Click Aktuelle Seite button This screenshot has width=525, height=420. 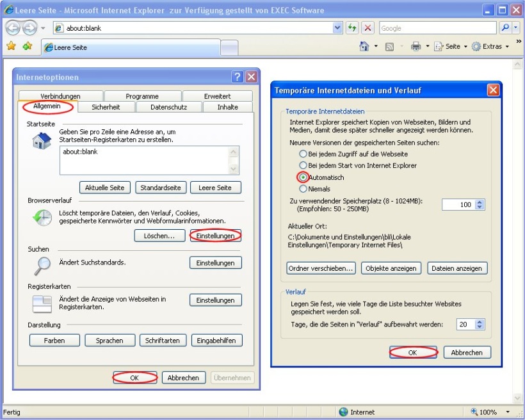[x=104, y=188]
